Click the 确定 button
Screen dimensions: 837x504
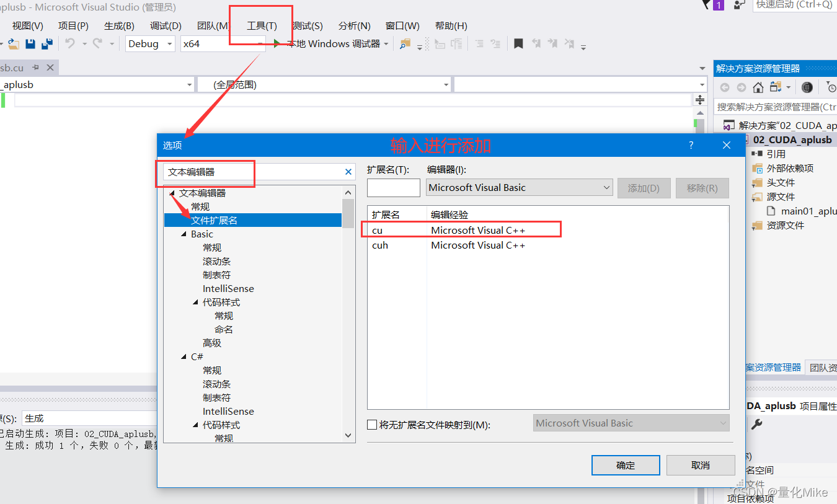(626, 465)
